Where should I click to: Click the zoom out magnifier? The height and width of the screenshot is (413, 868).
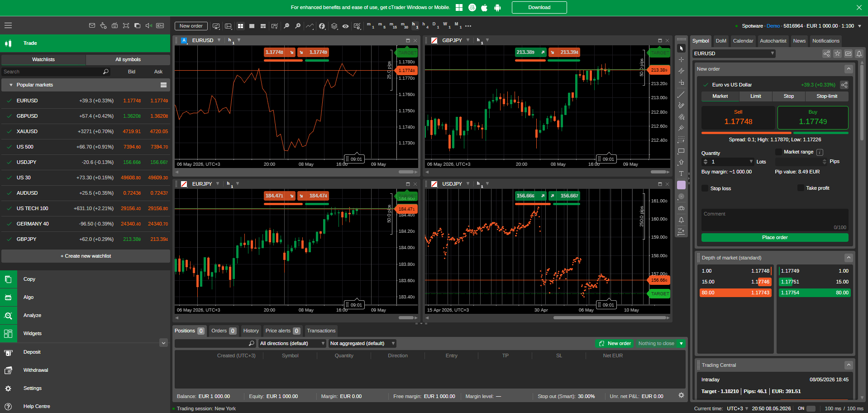[286, 26]
